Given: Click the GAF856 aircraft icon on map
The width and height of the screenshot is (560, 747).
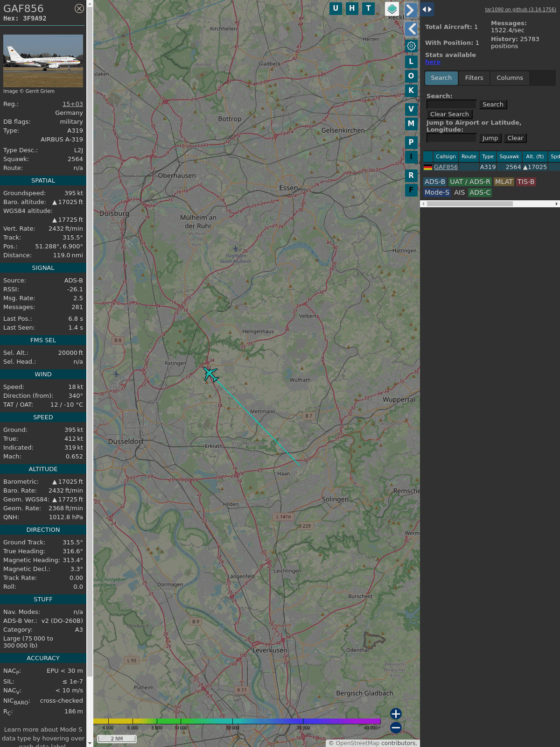Looking at the screenshot, I should tap(210, 374).
